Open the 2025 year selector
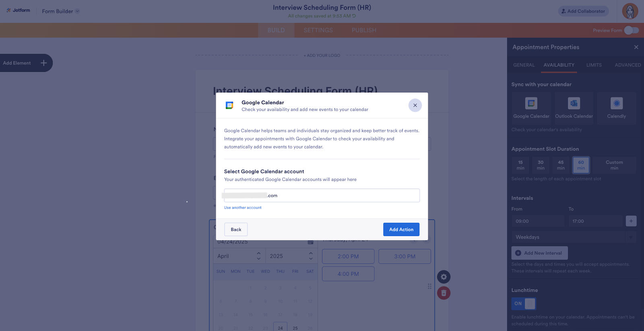644x331 pixels. coord(291,256)
